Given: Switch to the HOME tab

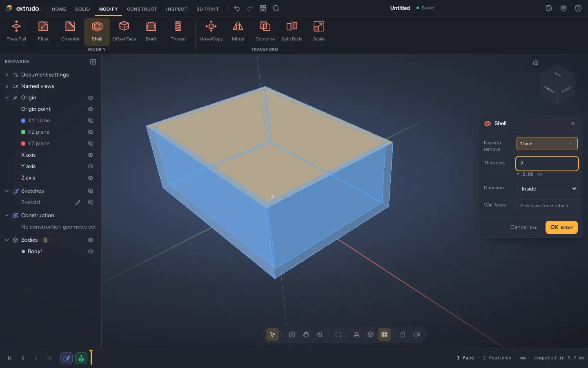Looking at the screenshot, I should coord(59,9).
